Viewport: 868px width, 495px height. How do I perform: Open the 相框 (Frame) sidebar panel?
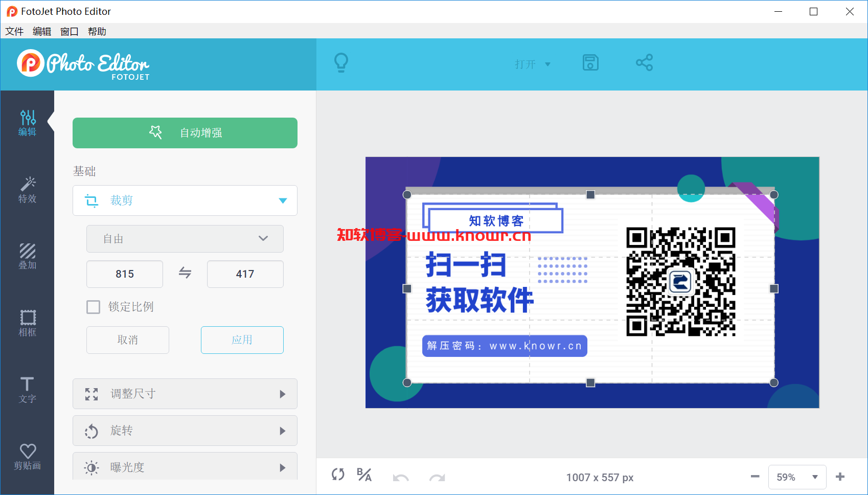click(28, 324)
